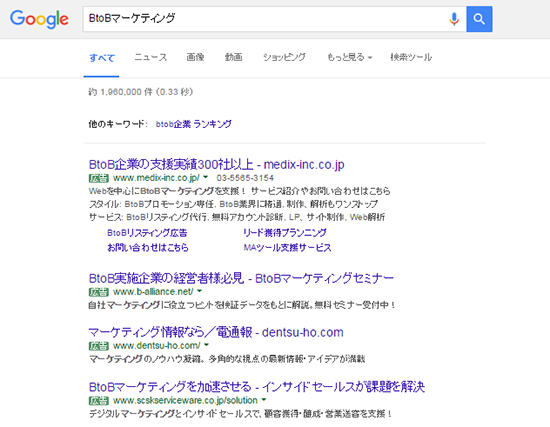Click the description starting 自社マーケティングに役立つヒント

pyautogui.click(x=242, y=305)
